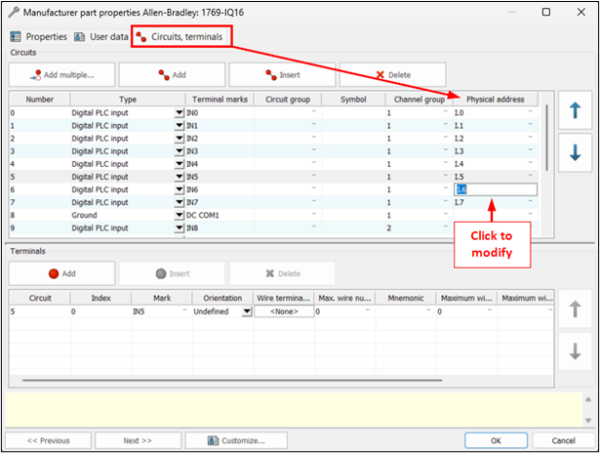Click Physical address column header
The height and width of the screenshot is (453, 600).
tap(496, 99)
